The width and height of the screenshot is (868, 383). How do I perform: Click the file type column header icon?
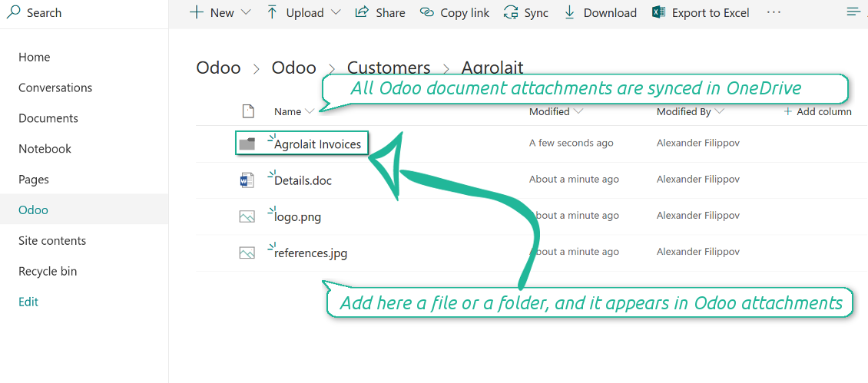(x=248, y=111)
